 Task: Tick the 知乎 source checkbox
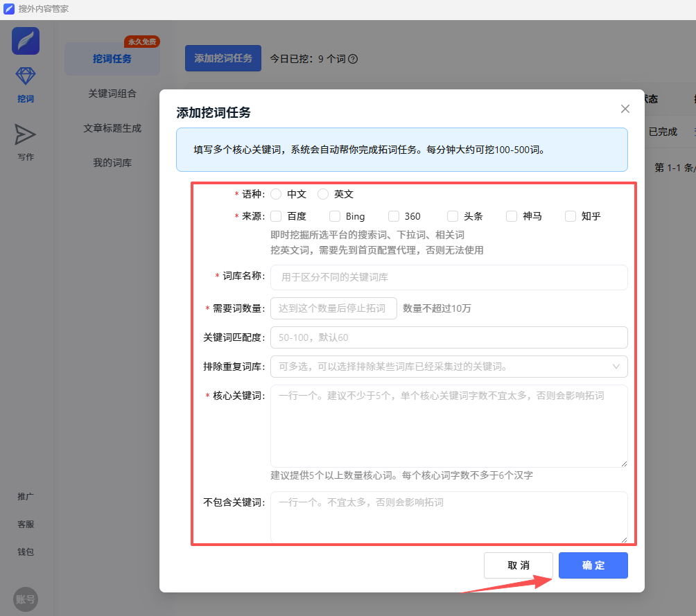pyautogui.click(x=571, y=216)
